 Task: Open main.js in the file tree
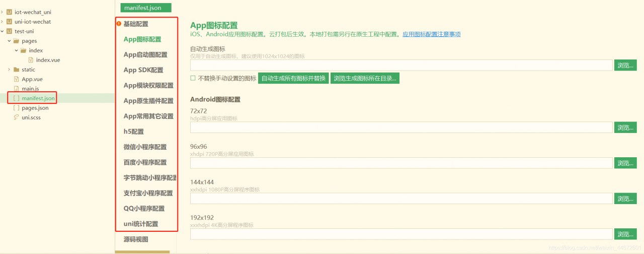[30, 89]
